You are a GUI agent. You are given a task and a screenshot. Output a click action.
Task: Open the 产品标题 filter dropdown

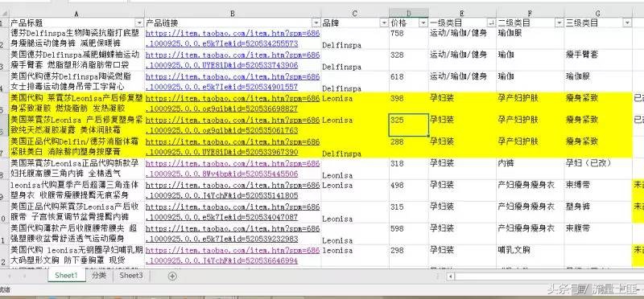[x=139, y=23]
